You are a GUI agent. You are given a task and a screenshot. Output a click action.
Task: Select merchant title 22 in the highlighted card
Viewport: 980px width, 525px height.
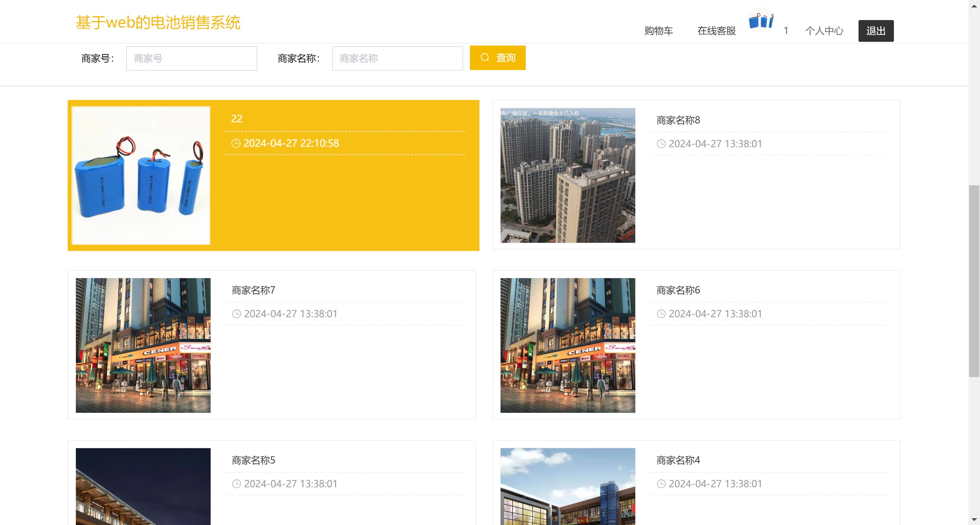click(x=236, y=119)
